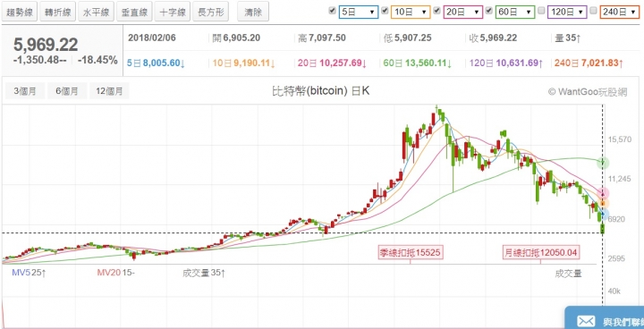Image resolution: width=644 pixels, height=329 pixels.
Task: Open the 與我們聯絡 envelope contact button
Action: point(604,318)
